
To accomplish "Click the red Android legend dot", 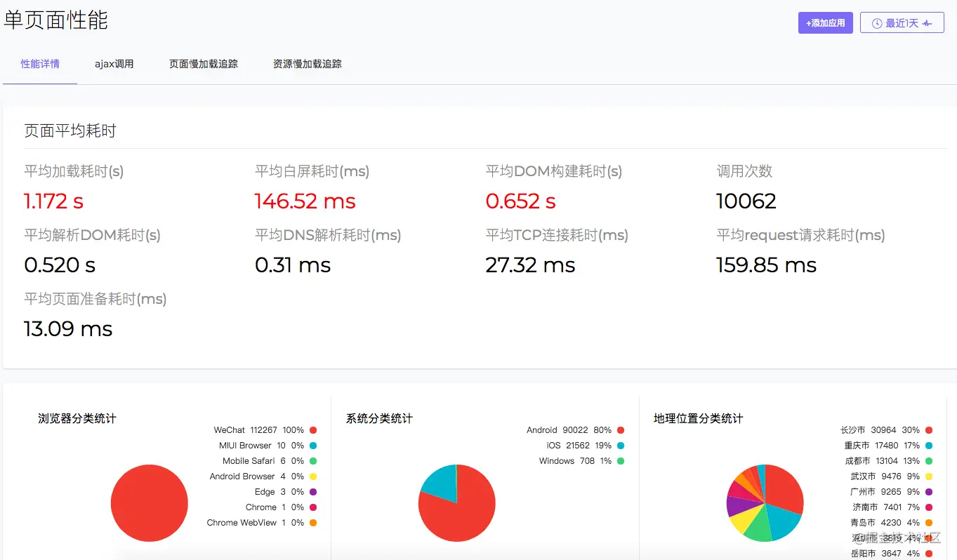I will 621,430.
